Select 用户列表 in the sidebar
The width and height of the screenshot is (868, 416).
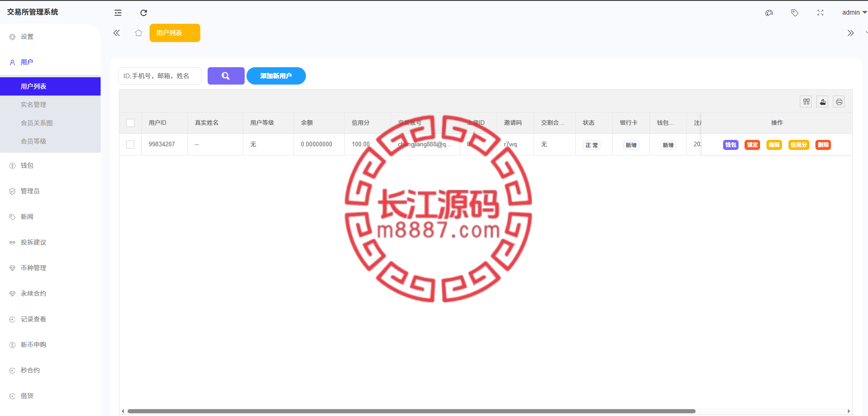tap(50, 86)
